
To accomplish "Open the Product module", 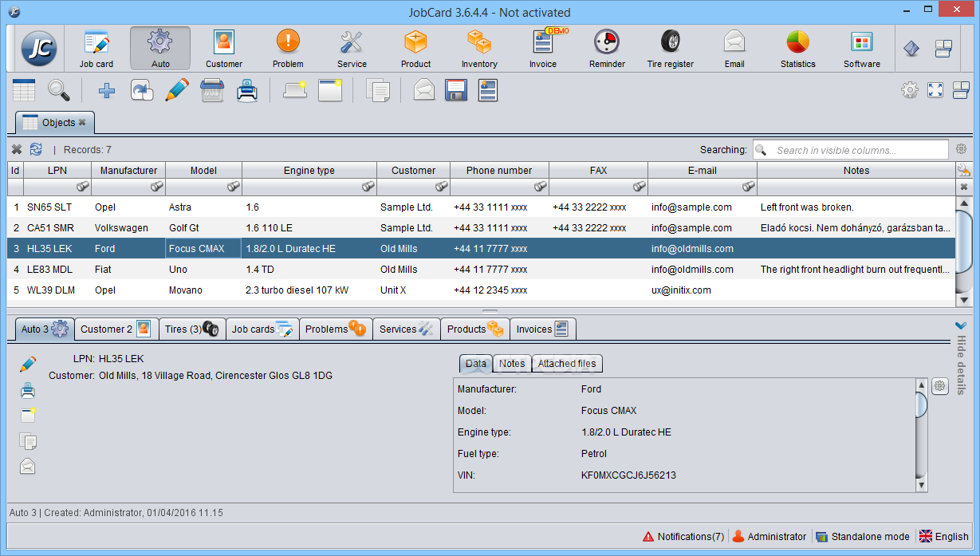I will pos(415,49).
